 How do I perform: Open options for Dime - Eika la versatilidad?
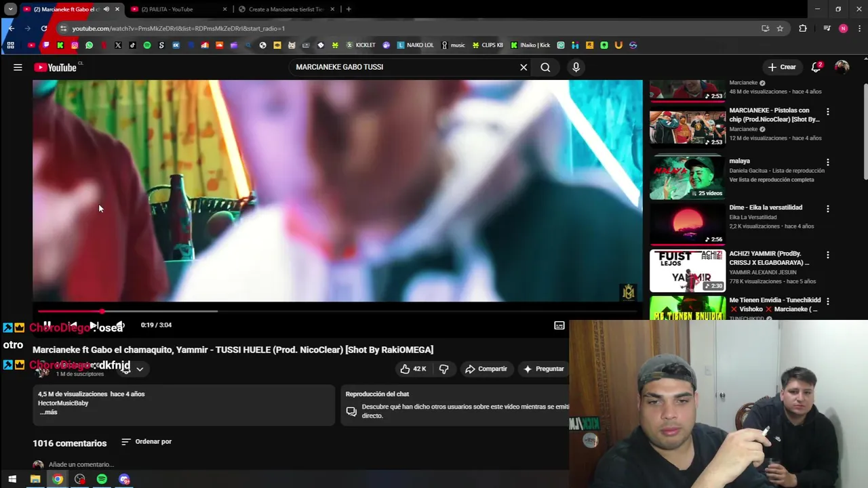[x=827, y=209]
